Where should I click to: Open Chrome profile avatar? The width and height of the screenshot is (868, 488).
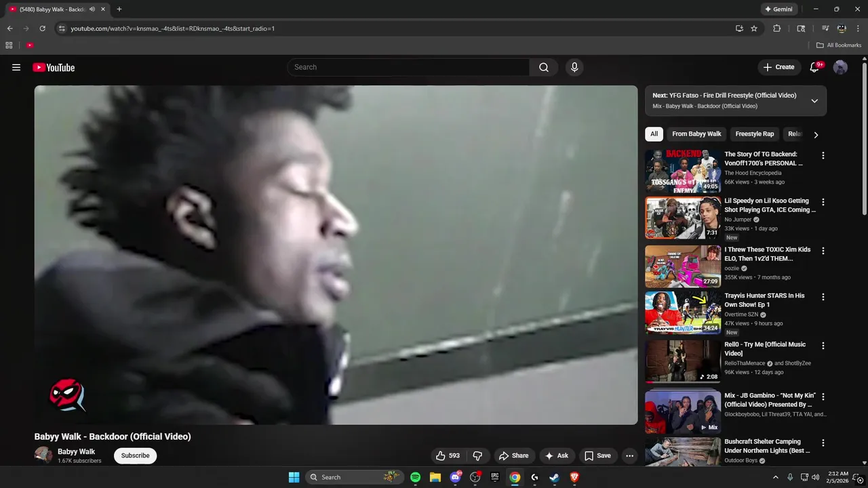pyautogui.click(x=842, y=28)
